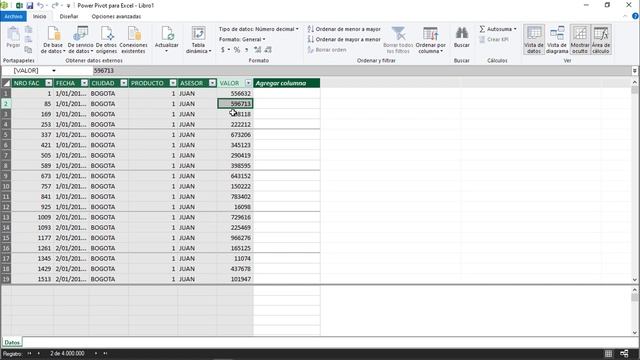Click Borrar orden
640x360 pixels.
click(327, 50)
